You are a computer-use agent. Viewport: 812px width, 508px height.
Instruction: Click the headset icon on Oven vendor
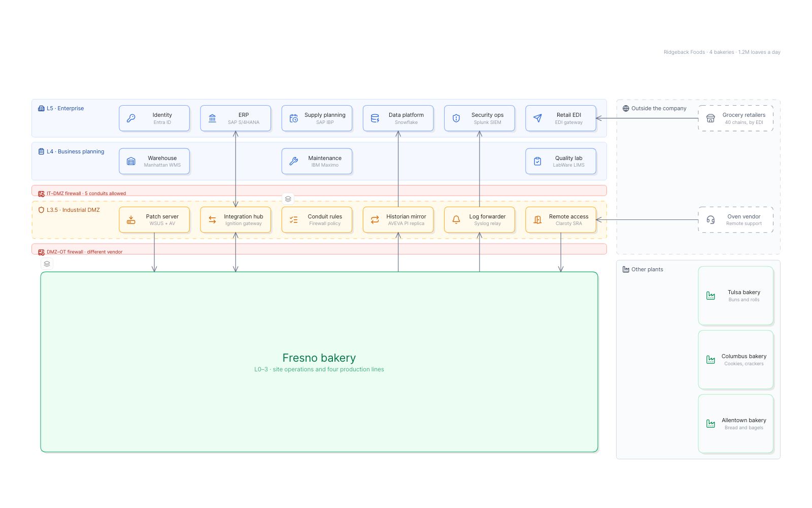[710, 220]
